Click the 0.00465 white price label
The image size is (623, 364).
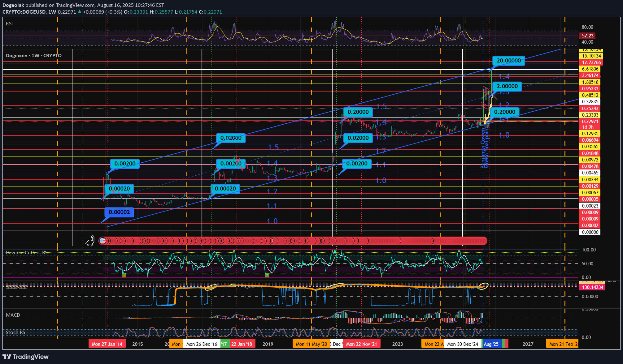(590, 173)
